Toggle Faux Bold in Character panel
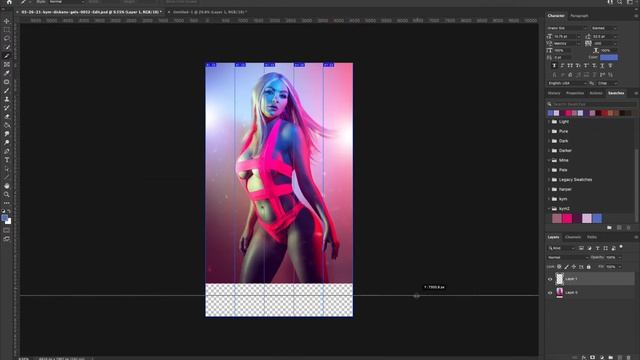The image size is (640, 360). tap(554, 66)
